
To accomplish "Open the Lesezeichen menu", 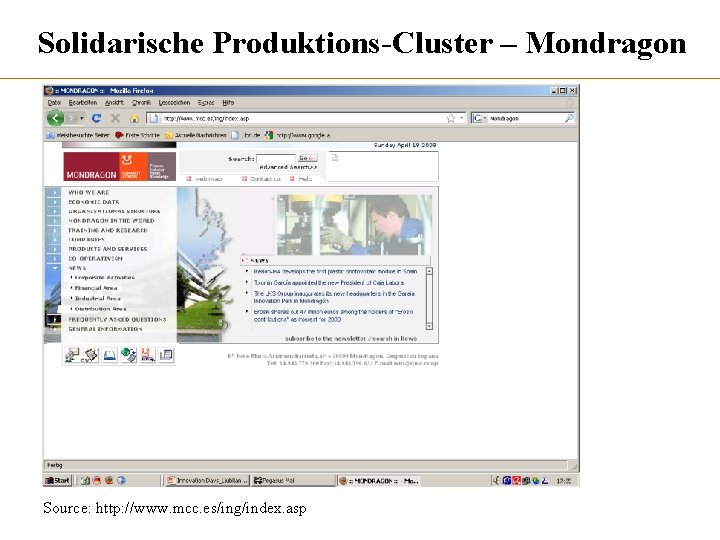I will pos(174,103).
